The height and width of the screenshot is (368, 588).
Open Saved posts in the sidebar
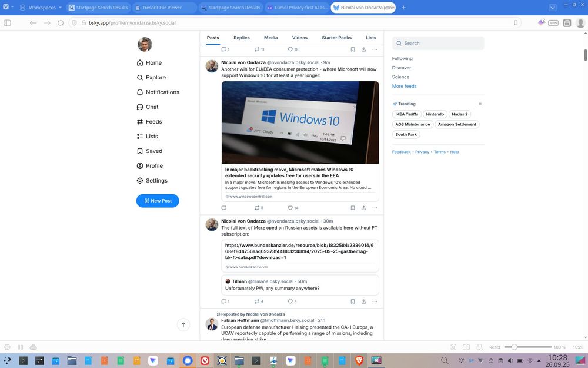149,151
